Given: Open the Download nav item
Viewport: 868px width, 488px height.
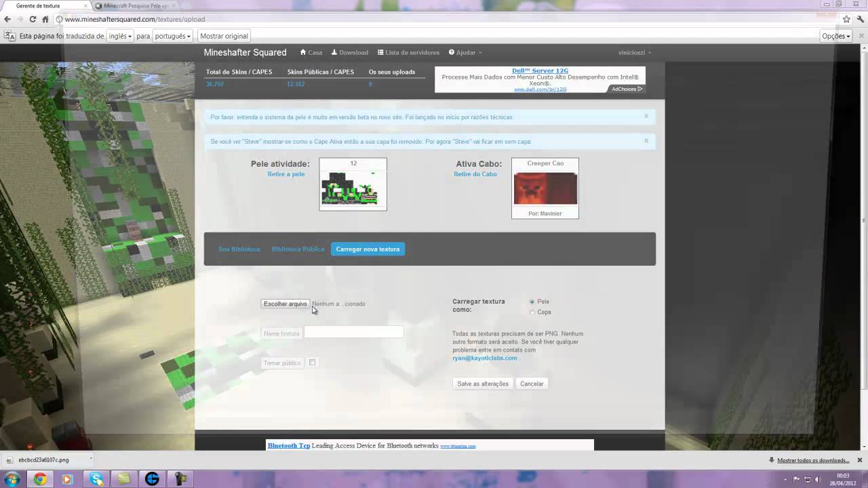Looking at the screenshot, I should click(350, 52).
